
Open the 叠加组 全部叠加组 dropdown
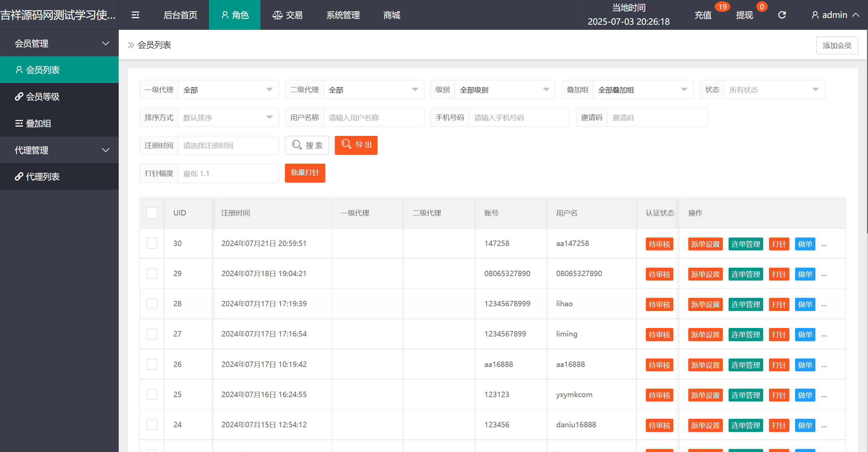point(643,90)
